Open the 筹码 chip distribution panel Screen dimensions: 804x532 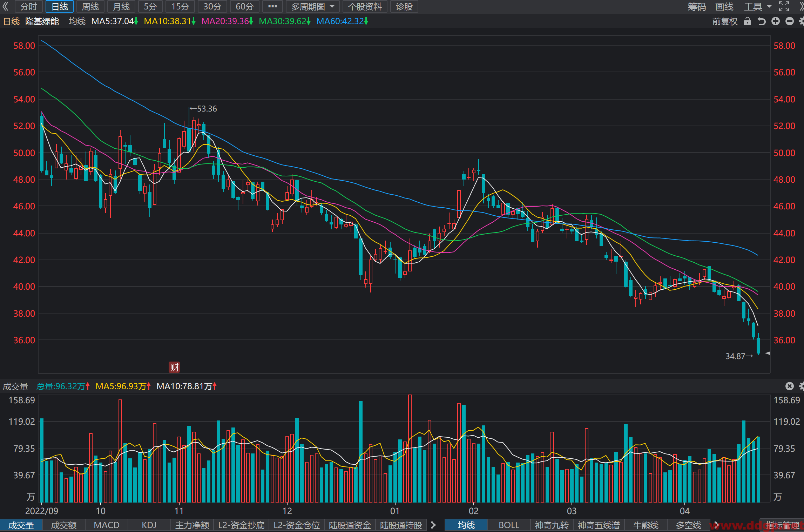(697, 6)
